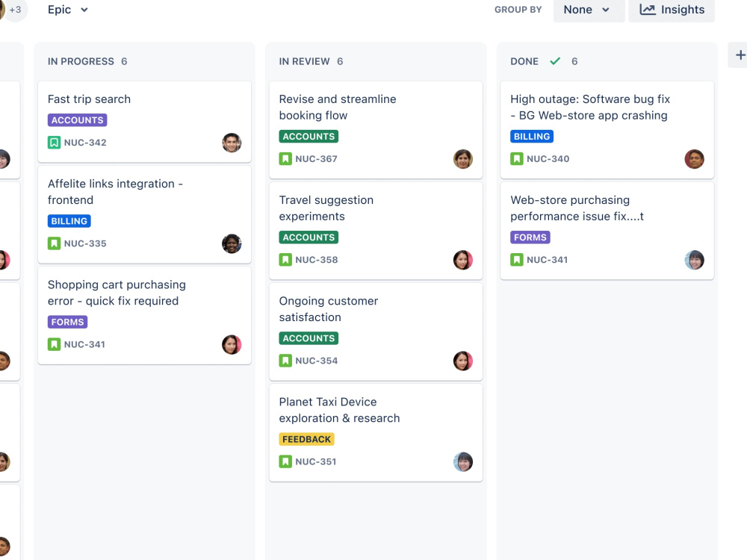
Task: Open the Fast trip search card
Action: pos(144,122)
